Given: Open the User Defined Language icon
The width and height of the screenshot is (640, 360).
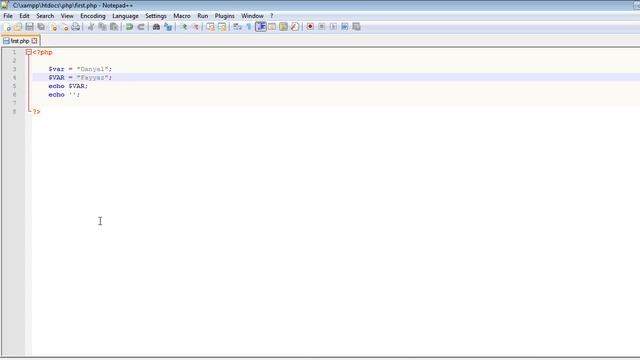Looking at the screenshot, I should (272, 27).
